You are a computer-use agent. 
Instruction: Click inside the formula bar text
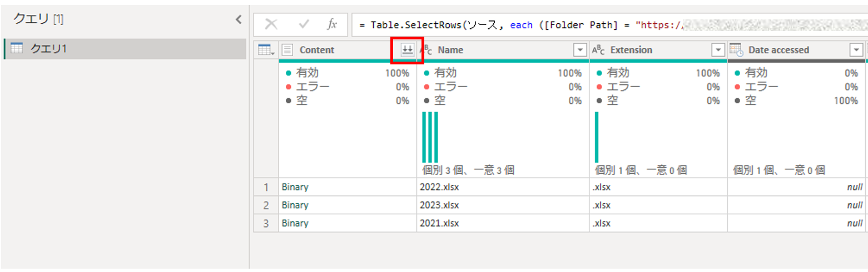(609, 24)
